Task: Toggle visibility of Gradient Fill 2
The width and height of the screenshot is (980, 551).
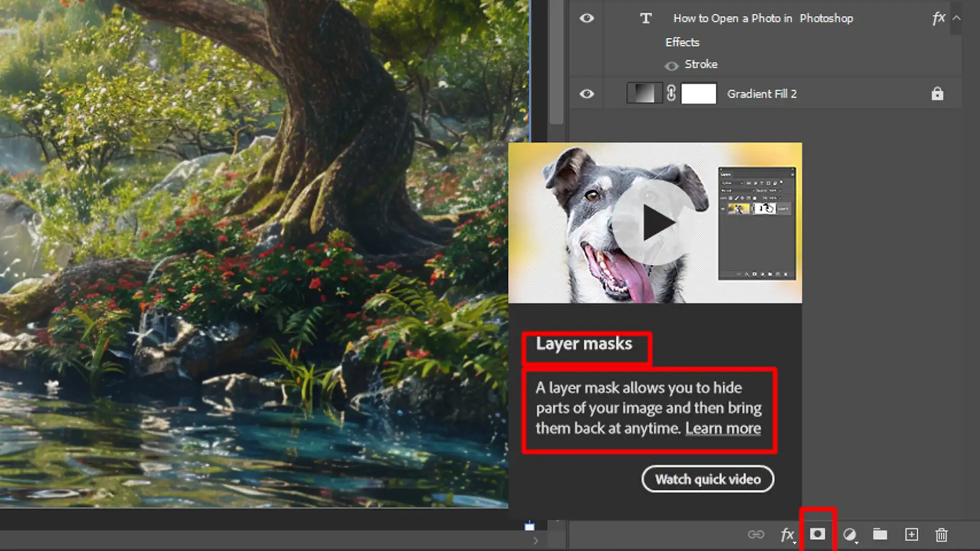Action: [586, 93]
